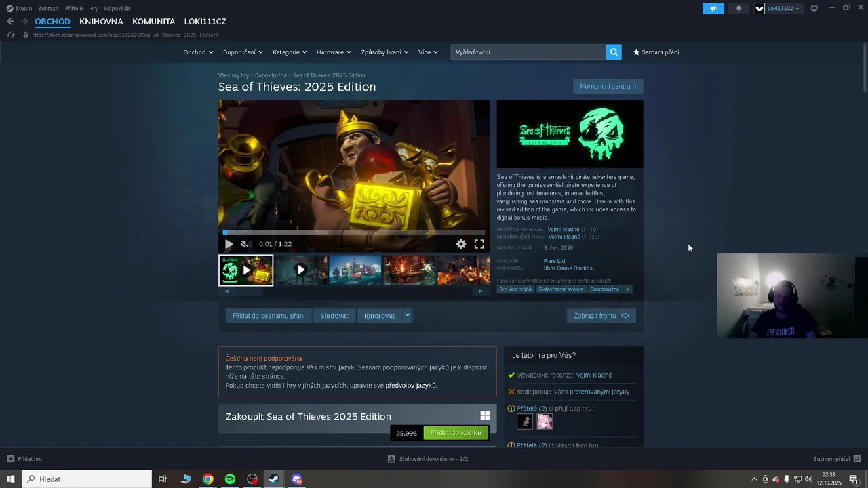Reload the store page
This screenshot has width=868, height=488.
[x=11, y=35]
